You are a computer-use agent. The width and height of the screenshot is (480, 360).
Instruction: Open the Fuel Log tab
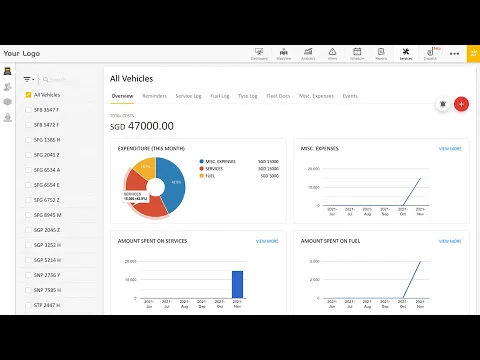(x=220, y=96)
